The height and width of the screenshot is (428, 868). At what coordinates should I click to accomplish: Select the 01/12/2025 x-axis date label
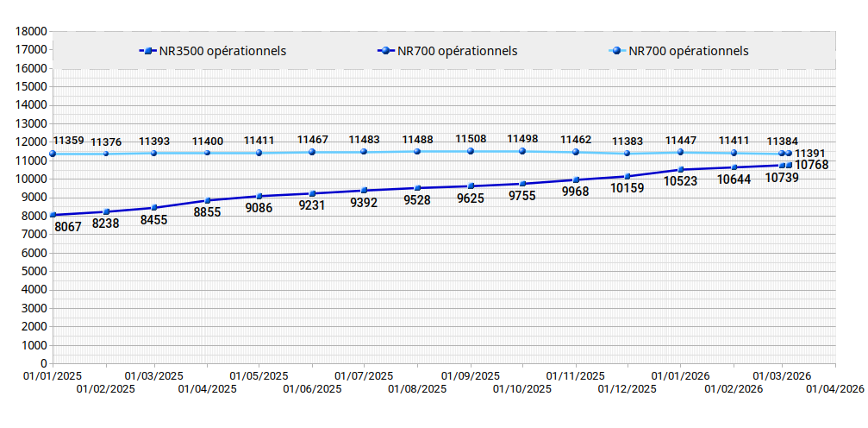pyautogui.click(x=628, y=389)
